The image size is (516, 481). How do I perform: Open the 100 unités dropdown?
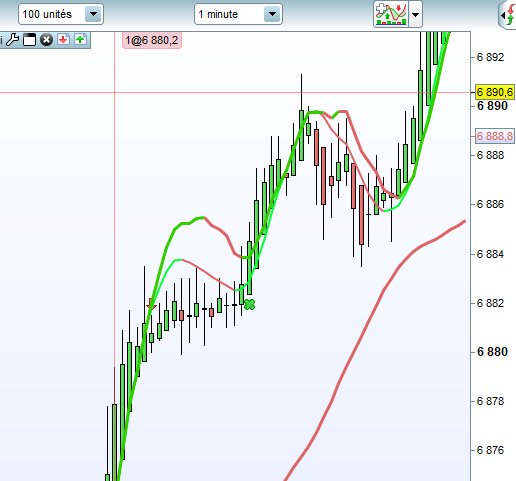(x=61, y=14)
